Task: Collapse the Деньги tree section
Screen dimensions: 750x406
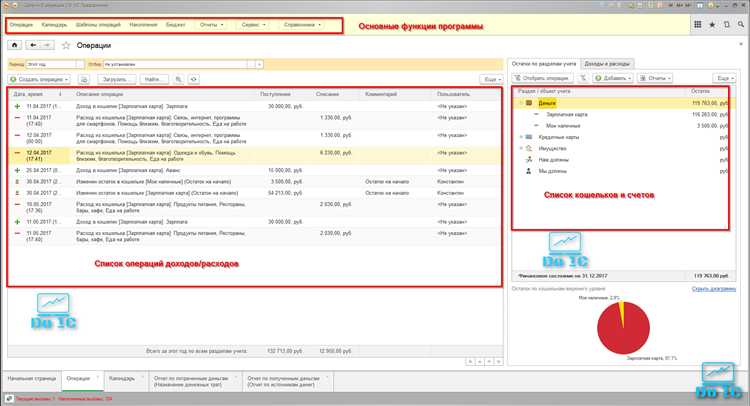Action: (x=521, y=103)
